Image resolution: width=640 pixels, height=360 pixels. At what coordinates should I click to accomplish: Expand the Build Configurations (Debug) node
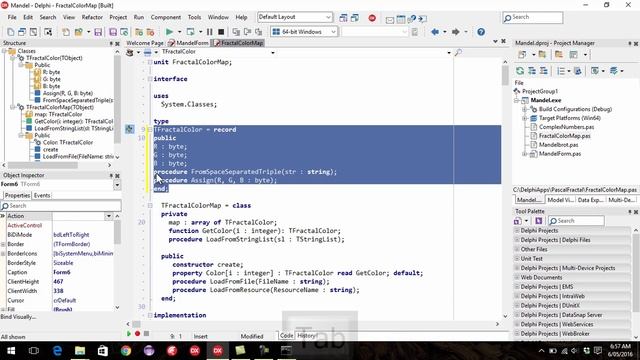pyautogui.click(x=524, y=109)
